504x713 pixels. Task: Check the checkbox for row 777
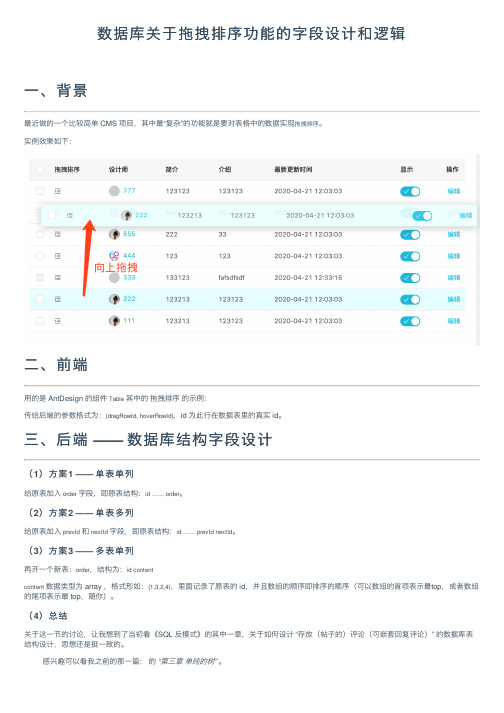point(40,191)
